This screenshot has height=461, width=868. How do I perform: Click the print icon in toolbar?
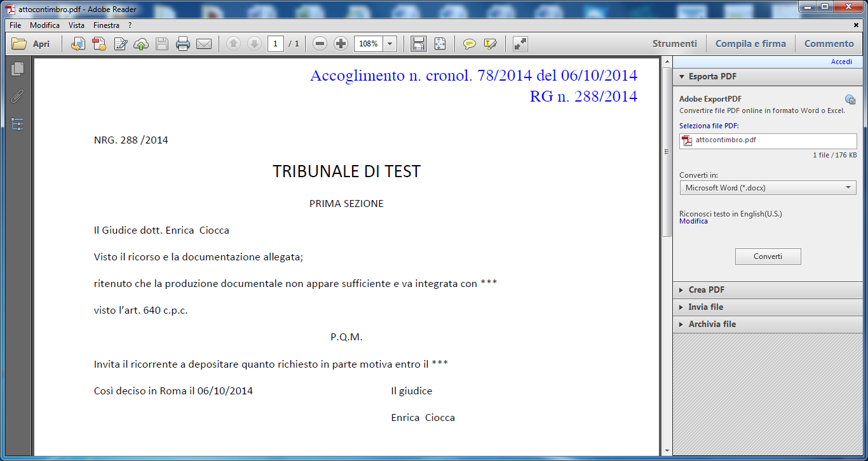[183, 44]
